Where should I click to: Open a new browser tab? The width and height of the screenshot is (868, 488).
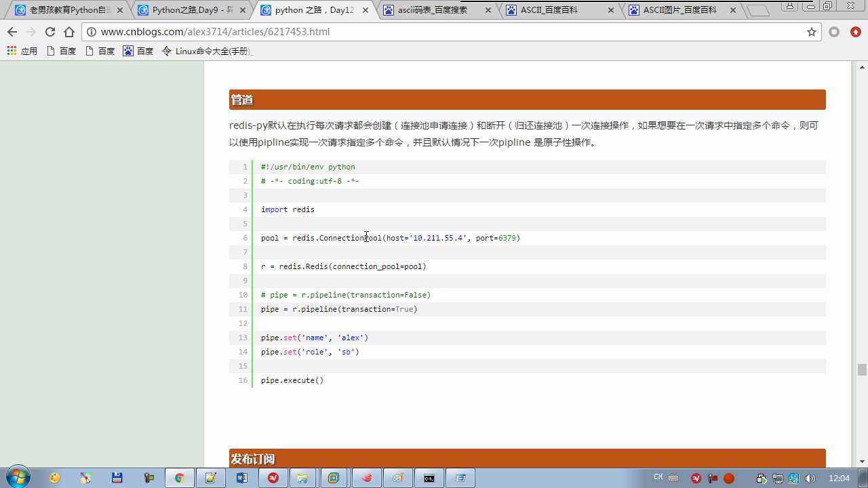pos(757,10)
